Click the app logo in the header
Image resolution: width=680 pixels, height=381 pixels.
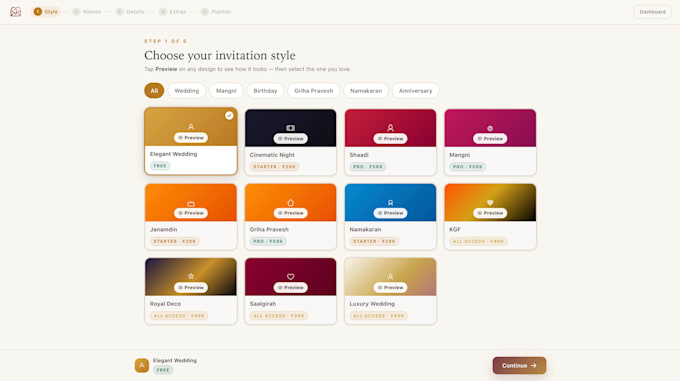point(16,12)
